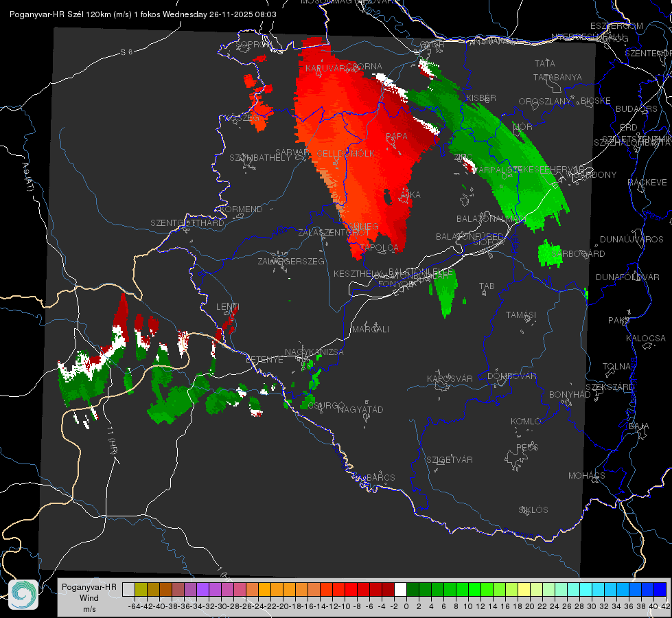Click the CSURGO town label
672x618 pixels.
point(327,406)
